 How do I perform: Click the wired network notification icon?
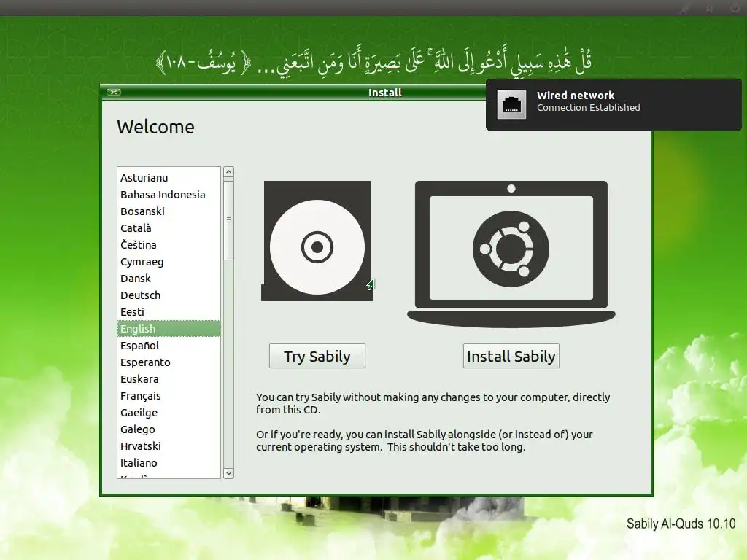511,104
